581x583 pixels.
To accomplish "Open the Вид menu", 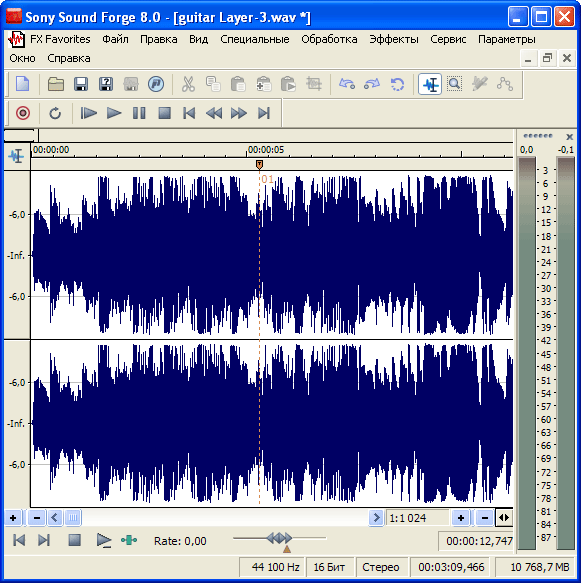I will tap(198, 39).
